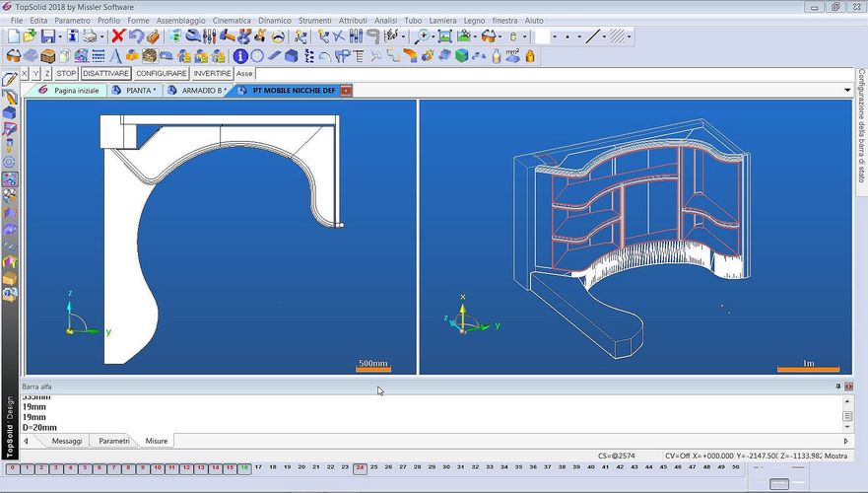Click the CONFIGURARE button
Viewport: 868px width, 493px height.
[162, 73]
